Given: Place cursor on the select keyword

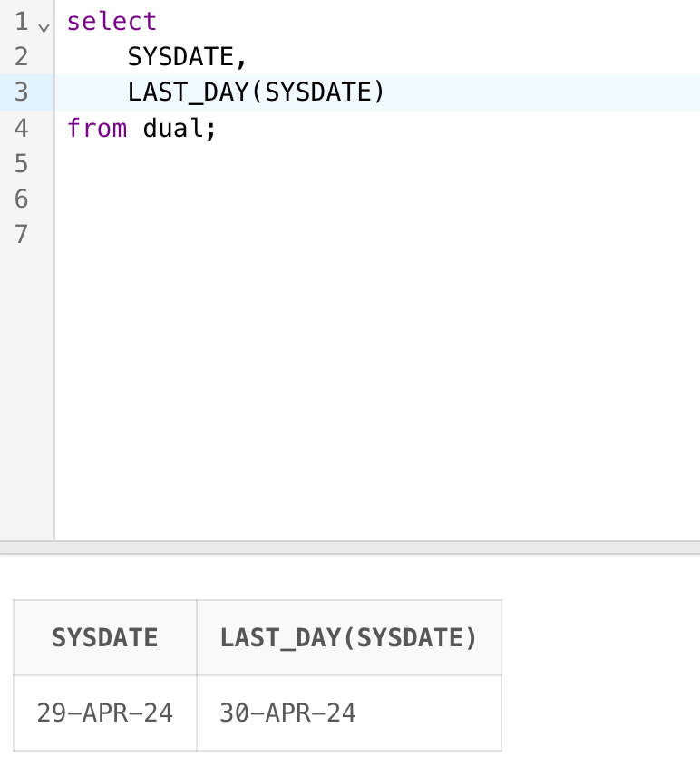Looking at the screenshot, I should [112, 22].
